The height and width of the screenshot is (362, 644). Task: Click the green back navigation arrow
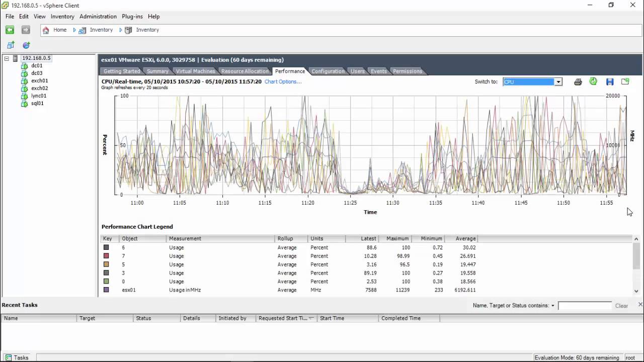10,30
